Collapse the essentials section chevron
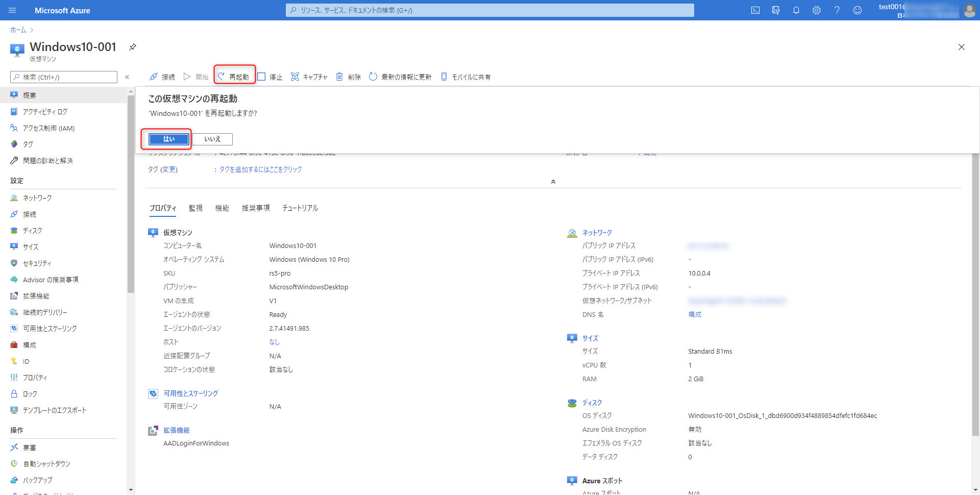 click(x=553, y=182)
